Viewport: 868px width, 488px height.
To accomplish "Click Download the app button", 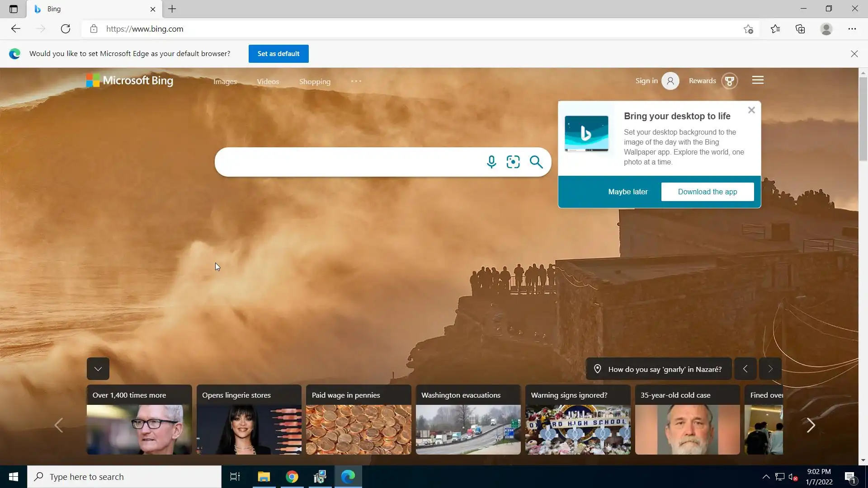I will (x=707, y=192).
